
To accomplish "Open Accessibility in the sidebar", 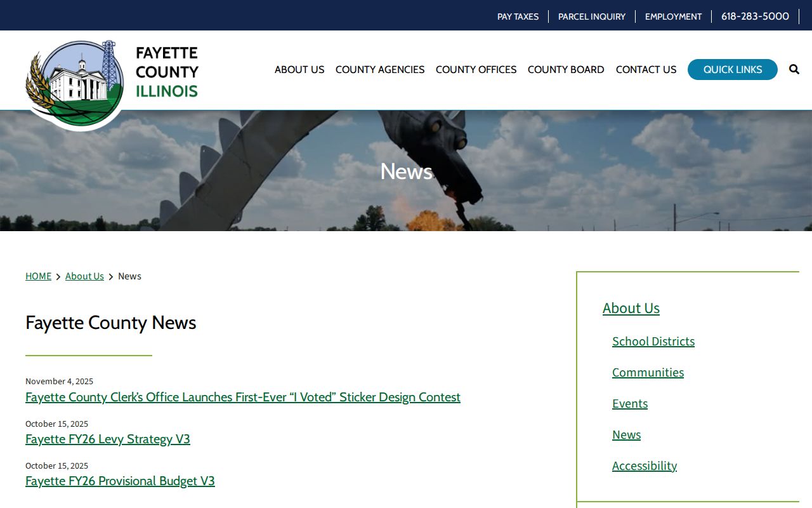I will 645,465.
